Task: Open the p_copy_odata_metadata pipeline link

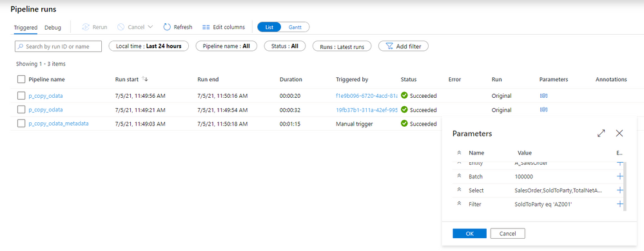Action: [58, 124]
